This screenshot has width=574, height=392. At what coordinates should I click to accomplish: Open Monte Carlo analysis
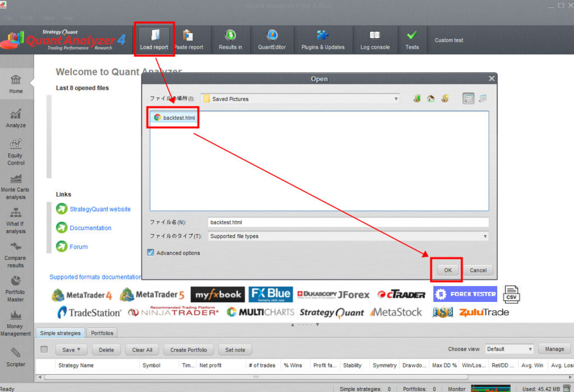15,186
